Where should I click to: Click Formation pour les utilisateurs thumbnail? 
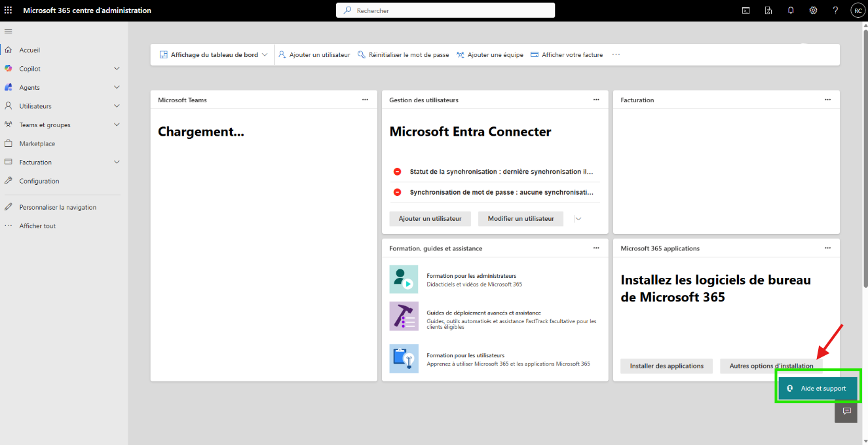pyautogui.click(x=404, y=358)
